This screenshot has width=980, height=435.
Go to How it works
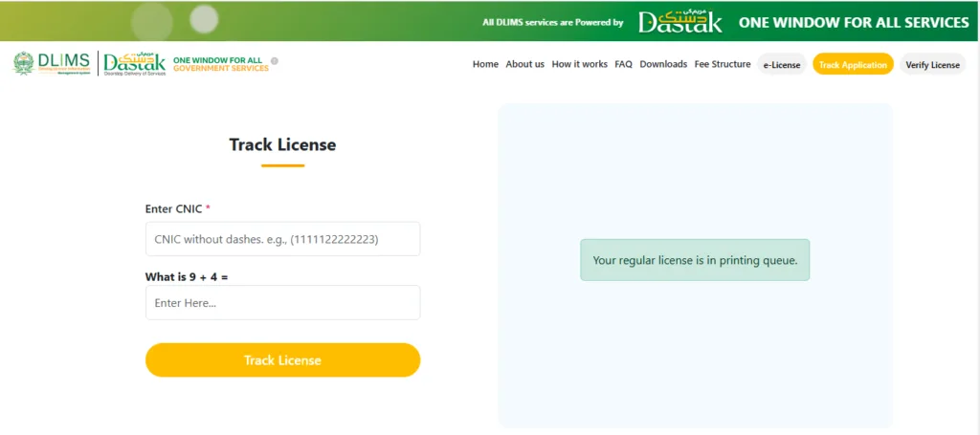(579, 64)
